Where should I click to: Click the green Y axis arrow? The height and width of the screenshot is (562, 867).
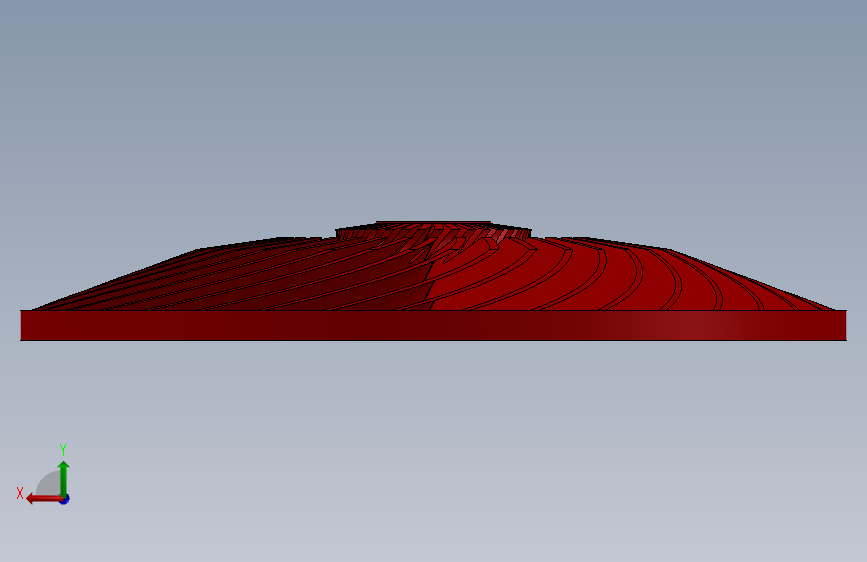64,478
